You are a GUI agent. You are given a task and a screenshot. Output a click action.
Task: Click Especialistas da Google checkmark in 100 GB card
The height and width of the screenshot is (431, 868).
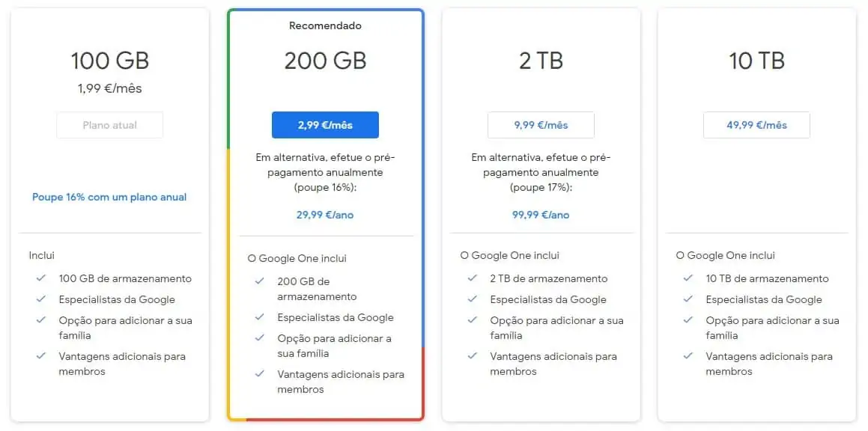pos(41,299)
